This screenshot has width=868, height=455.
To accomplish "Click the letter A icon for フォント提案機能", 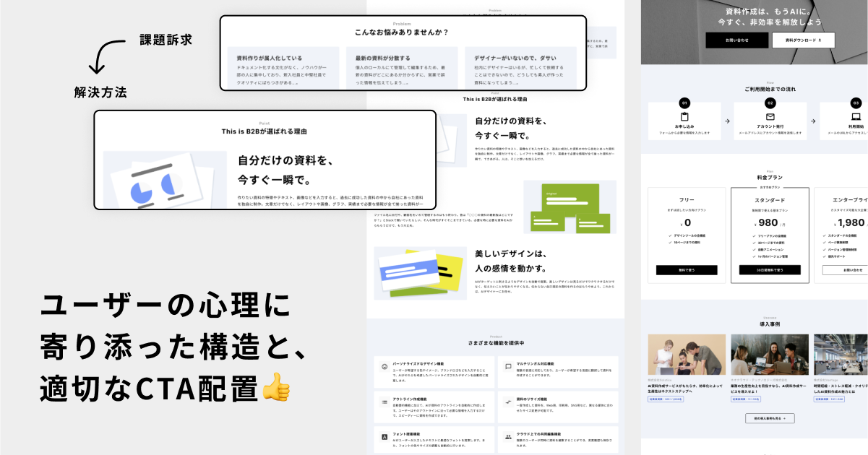I will [x=384, y=437].
